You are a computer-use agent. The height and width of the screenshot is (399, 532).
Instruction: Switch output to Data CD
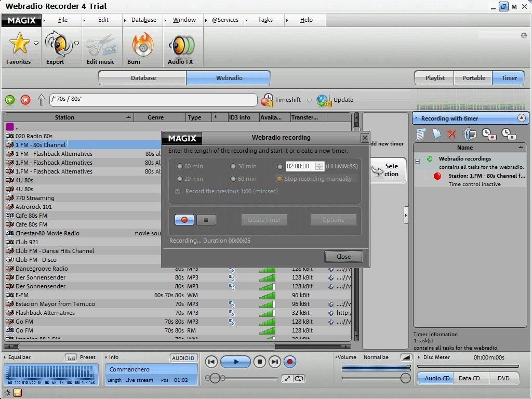click(470, 378)
